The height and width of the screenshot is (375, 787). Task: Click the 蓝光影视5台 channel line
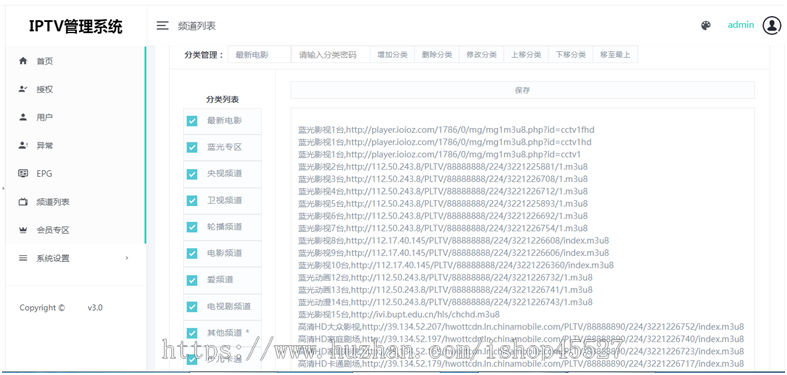tap(443, 203)
